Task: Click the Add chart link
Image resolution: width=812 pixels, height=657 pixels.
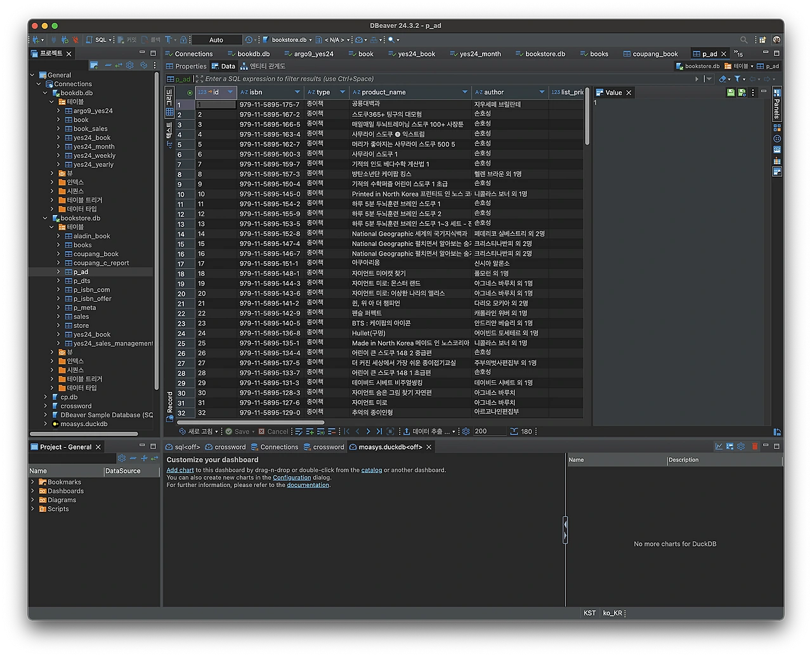Action: (x=180, y=470)
